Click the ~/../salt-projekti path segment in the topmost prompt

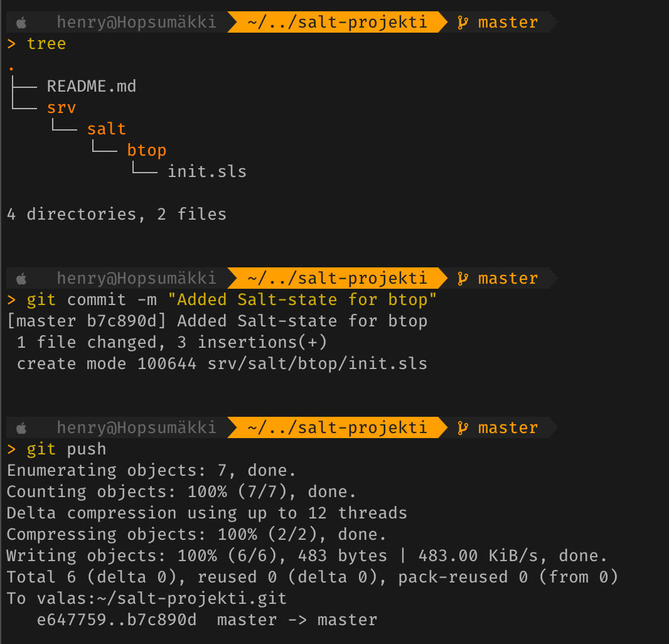(337, 23)
